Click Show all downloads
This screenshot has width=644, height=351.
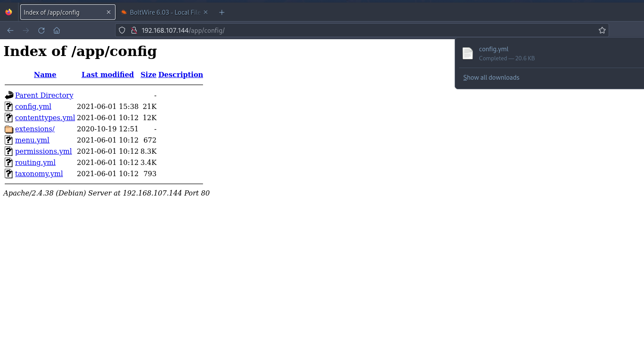click(x=491, y=78)
